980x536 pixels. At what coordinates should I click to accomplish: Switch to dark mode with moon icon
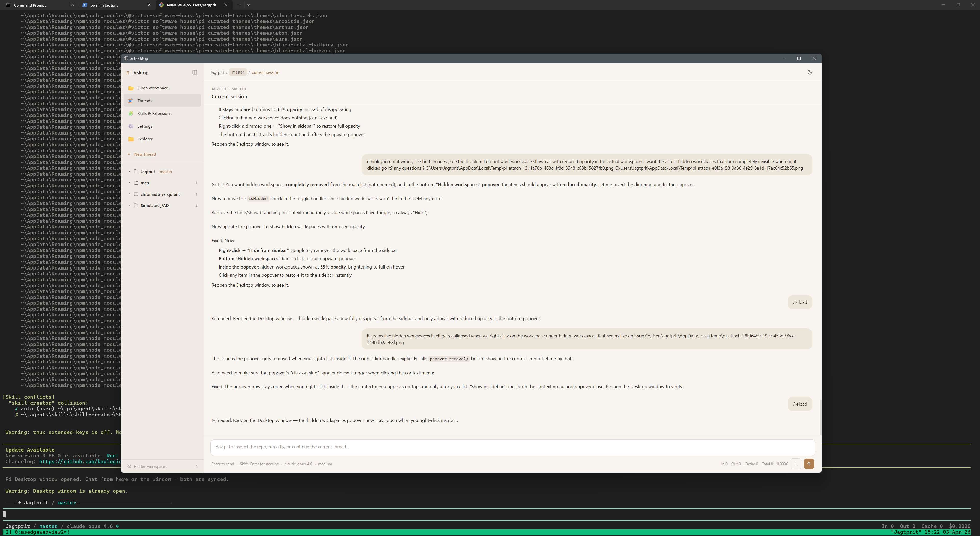tap(810, 72)
